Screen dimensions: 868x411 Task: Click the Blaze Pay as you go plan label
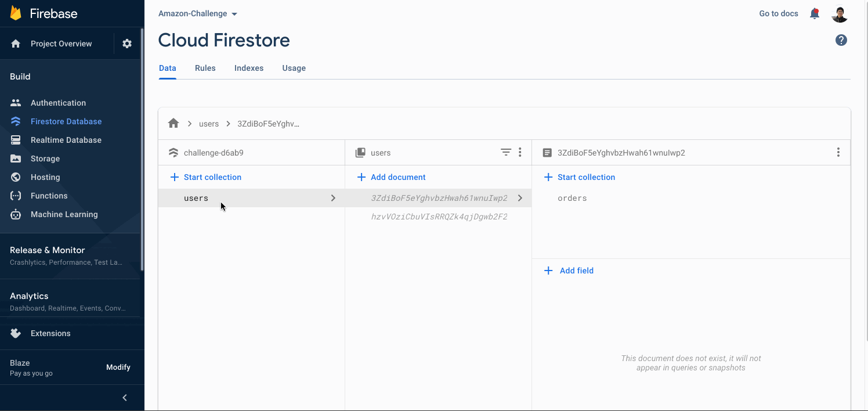(x=31, y=367)
